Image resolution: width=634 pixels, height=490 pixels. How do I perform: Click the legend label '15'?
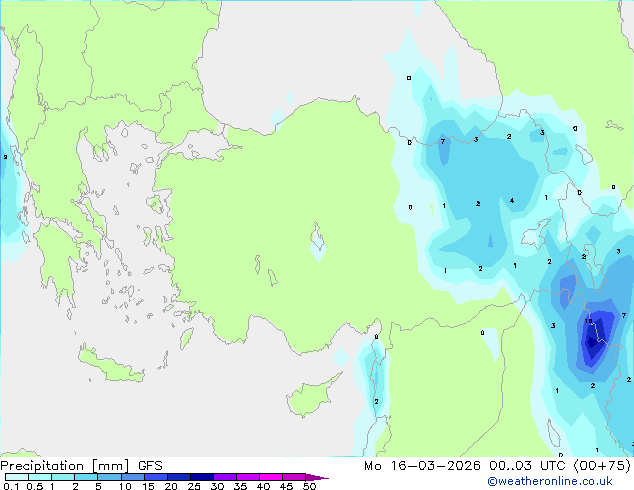(x=148, y=486)
